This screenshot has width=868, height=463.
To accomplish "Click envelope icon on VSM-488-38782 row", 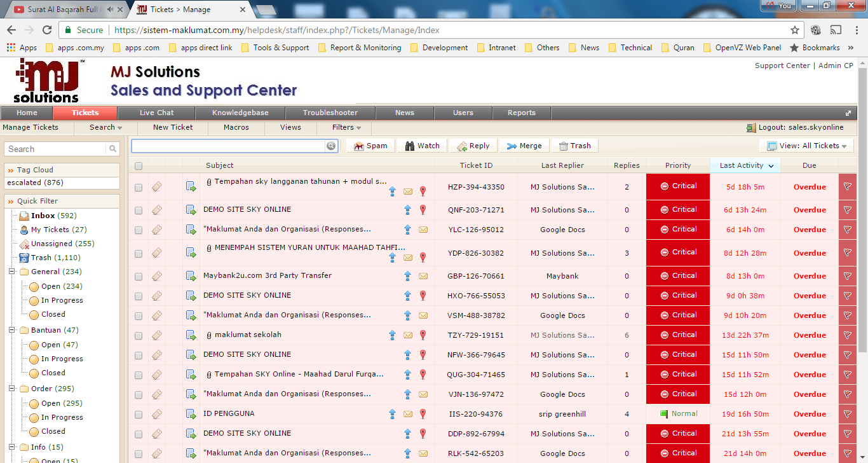I will click(423, 315).
